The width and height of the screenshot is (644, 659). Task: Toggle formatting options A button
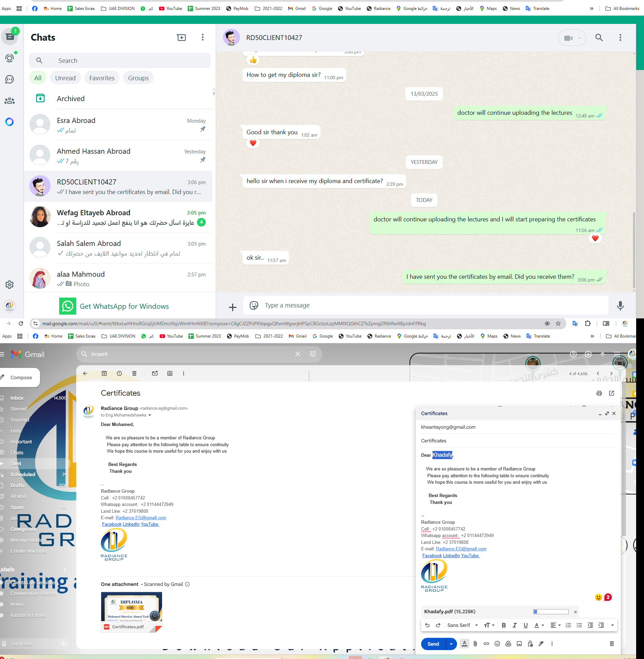tap(465, 644)
